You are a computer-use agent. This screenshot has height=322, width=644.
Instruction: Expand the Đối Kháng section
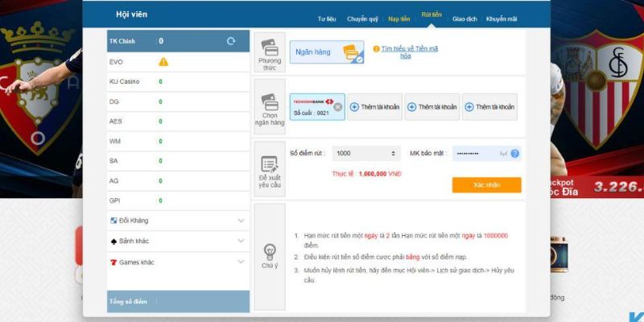click(241, 221)
